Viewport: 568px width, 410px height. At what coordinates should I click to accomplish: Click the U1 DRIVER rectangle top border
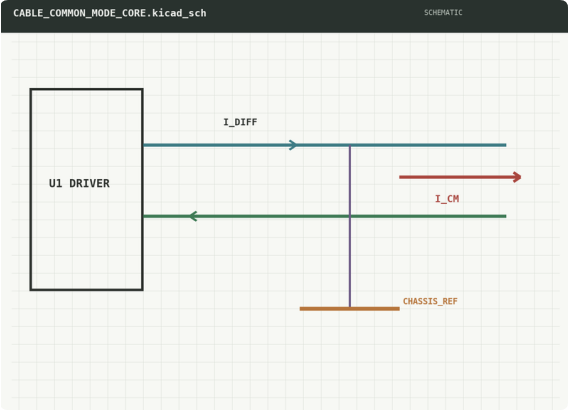(x=87, y=89)
